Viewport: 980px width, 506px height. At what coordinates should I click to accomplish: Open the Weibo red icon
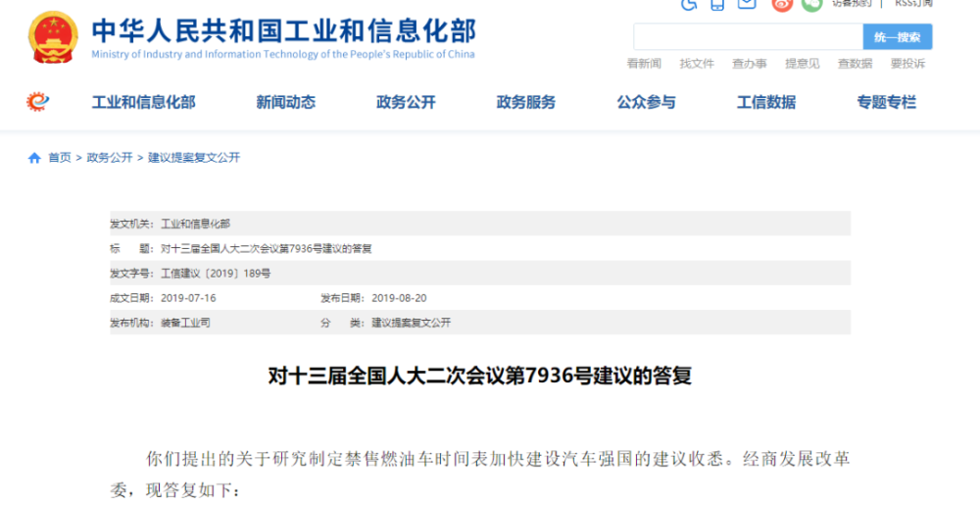tap(781, 4)
